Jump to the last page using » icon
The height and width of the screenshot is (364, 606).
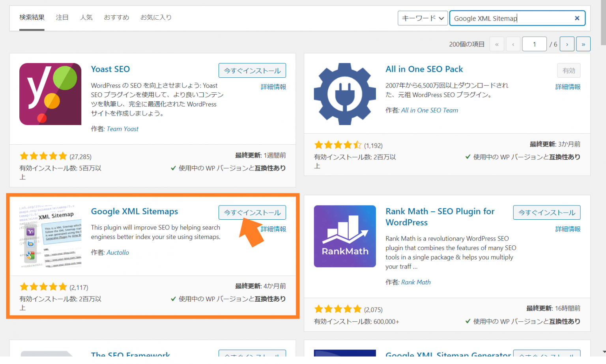coord(583,44)
